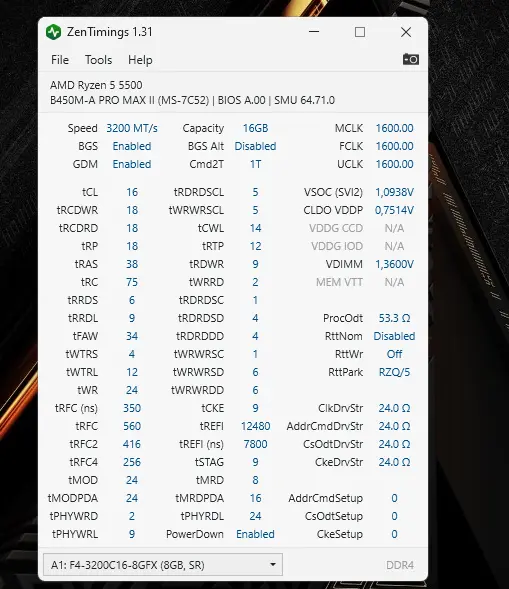
Task: Click the tREFI value 12480
Action: tap(255, 426)
